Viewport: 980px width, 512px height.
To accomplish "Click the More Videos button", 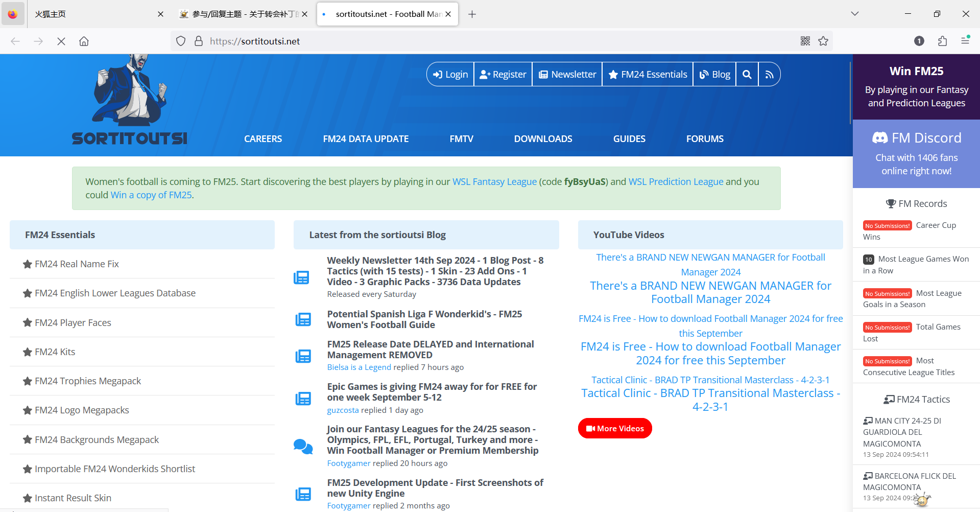I will coord(615,428).
